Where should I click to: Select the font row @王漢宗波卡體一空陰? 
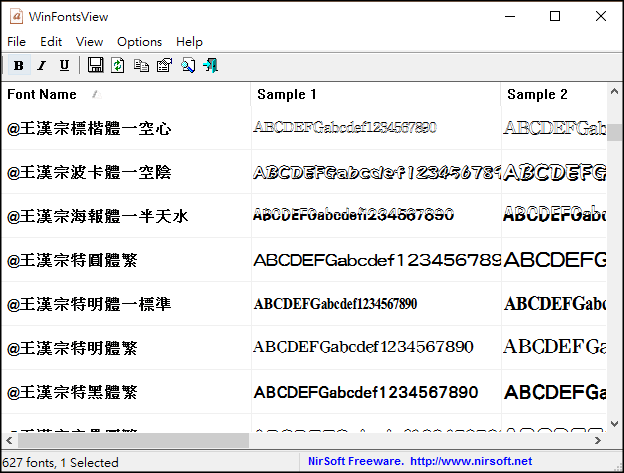tap(304, 172)
